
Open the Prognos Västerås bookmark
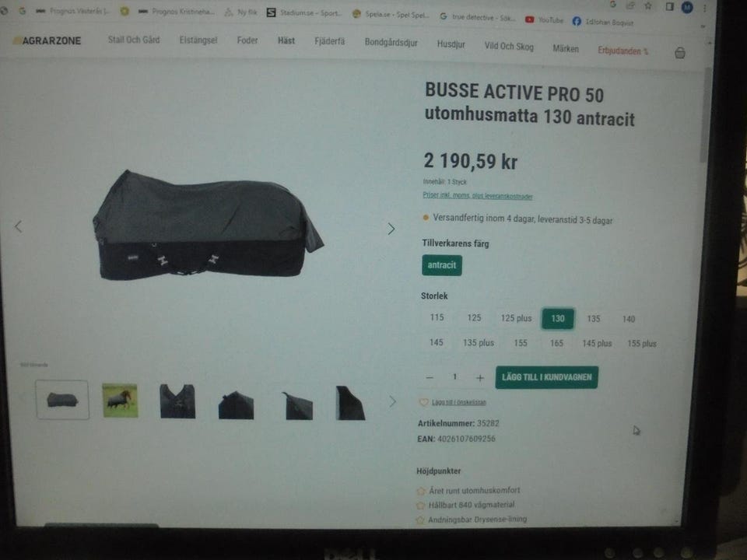click(74, 10)
